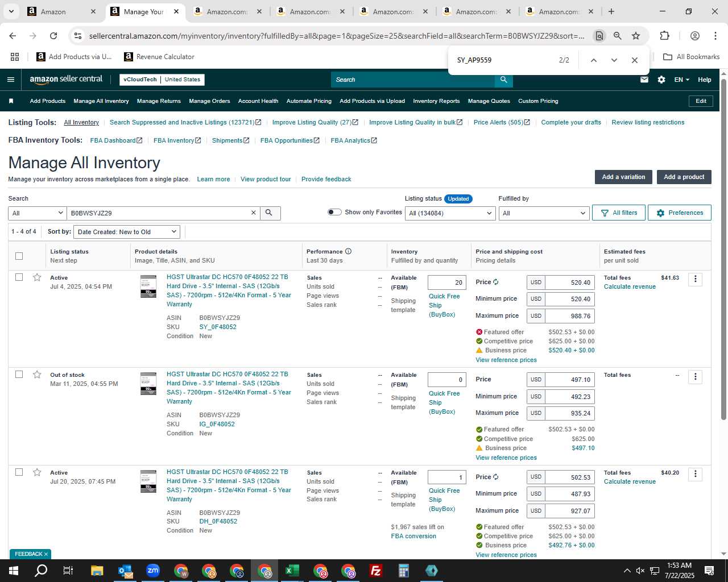The width and height of the screenshot is (728, 582).
Task: Edit price field showing 497.10
Action: point(569,380)
